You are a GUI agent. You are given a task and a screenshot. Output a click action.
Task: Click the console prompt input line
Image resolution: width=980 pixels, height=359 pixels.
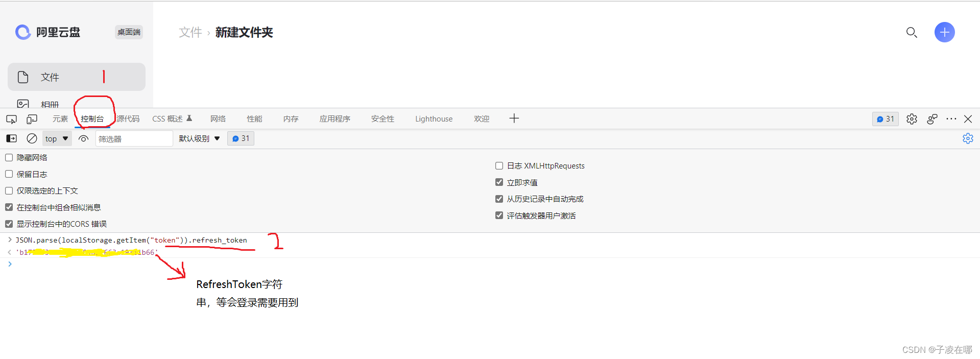click(x=490, y=264)
